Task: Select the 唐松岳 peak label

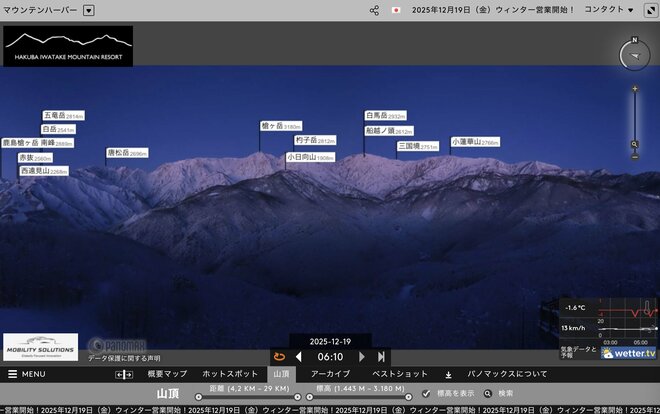Action: pos(127,153)
